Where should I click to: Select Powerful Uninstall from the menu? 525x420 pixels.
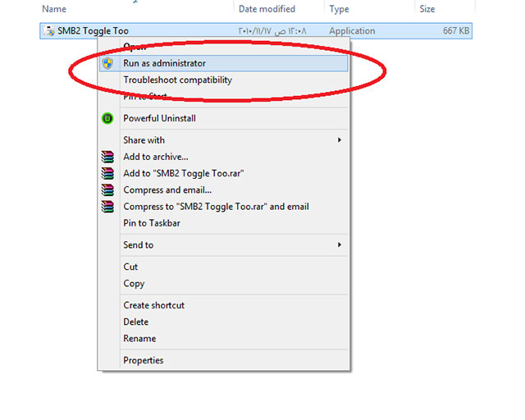pyautogui.click(x=224, y=118)
